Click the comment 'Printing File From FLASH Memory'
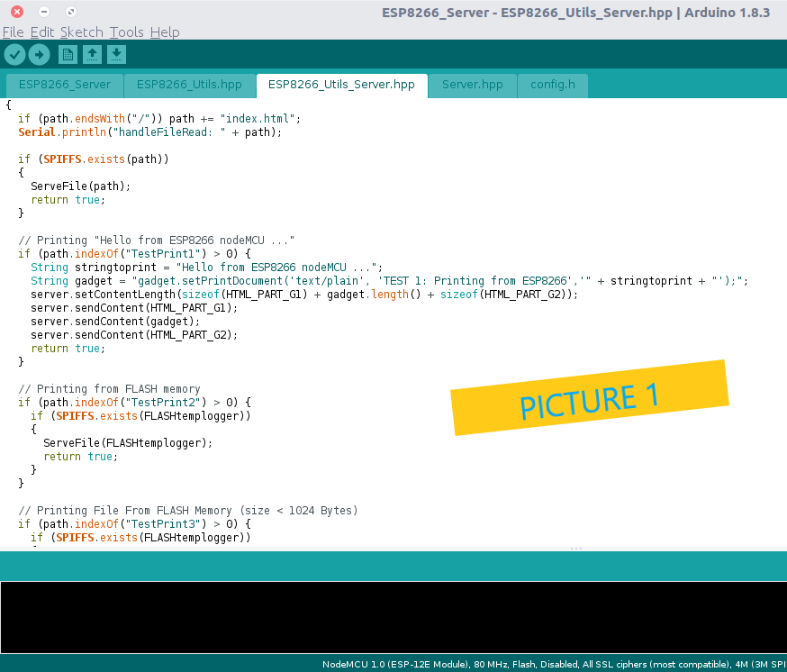787x672 pixels. point(187,510)
